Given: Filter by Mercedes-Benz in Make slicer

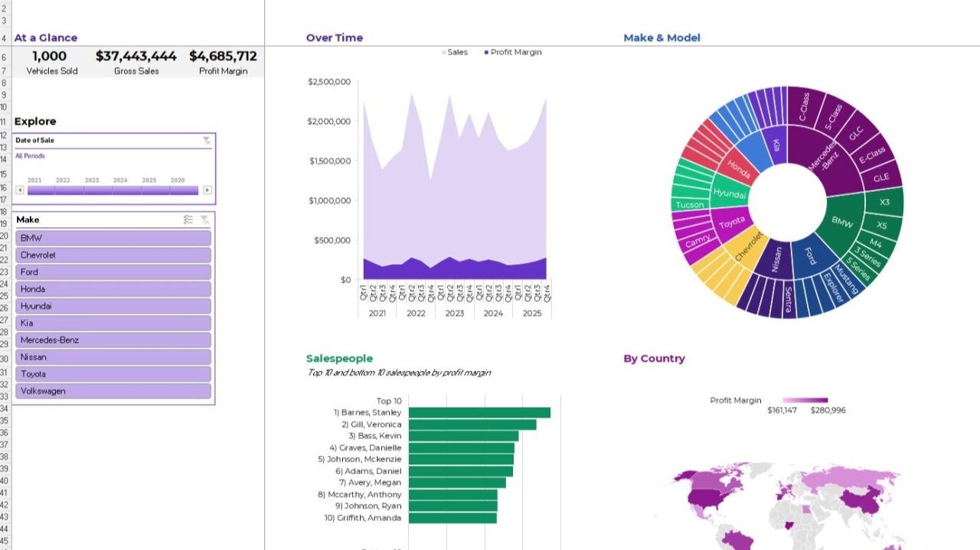Looking at the screenshot, I should 113,340.
